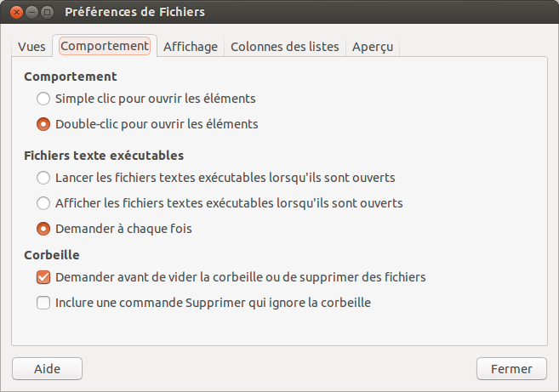
Task: Click the Aide button
Action: [x=47, y=369]
